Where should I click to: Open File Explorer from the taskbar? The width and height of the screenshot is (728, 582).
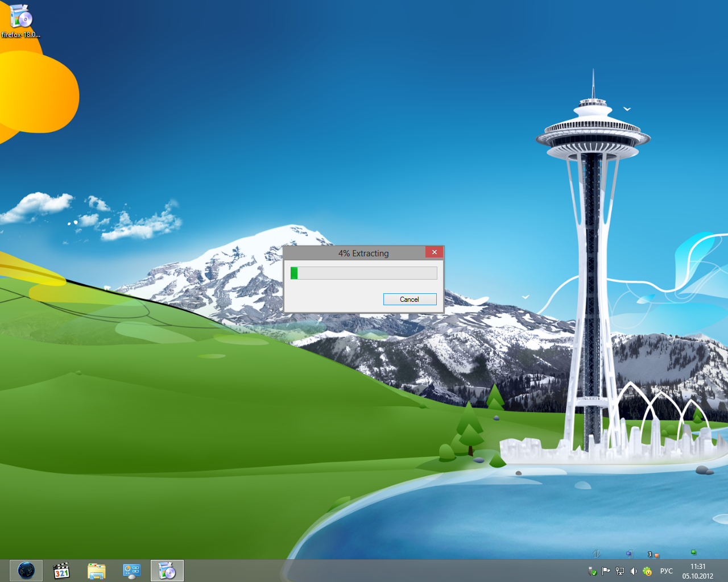tap(97, 571)
